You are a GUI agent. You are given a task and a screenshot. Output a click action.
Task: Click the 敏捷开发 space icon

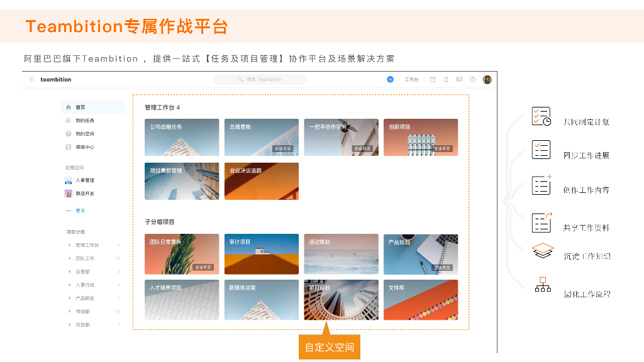click(69, 194)
